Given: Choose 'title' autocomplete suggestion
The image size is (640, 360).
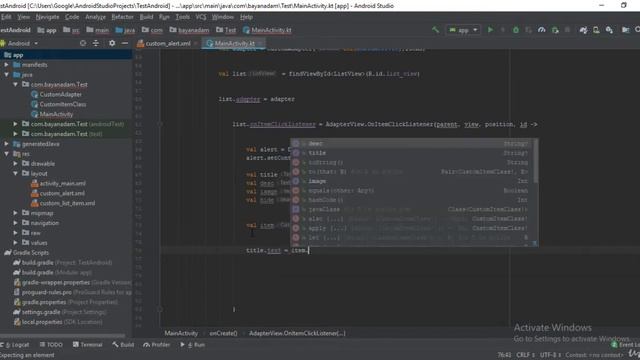Looking at the screenshot, I should click(412, 153).
